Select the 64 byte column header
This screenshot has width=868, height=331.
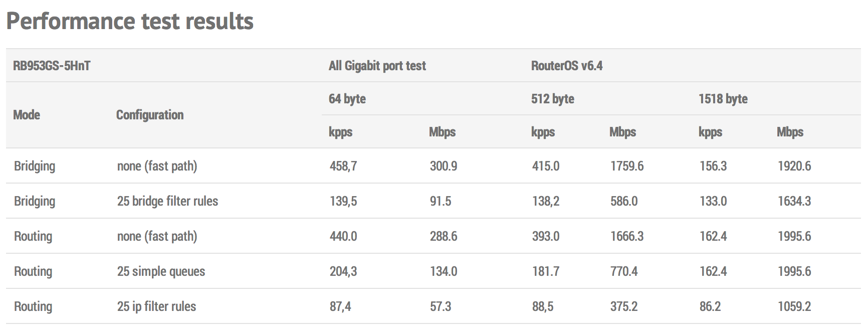[x=347, y=99]
